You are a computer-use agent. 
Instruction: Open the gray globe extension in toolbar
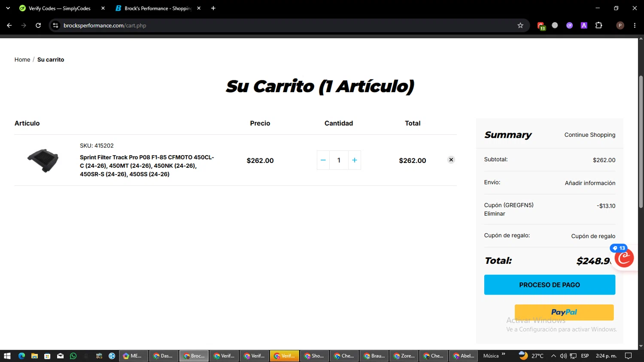click(x=555, y=25)
